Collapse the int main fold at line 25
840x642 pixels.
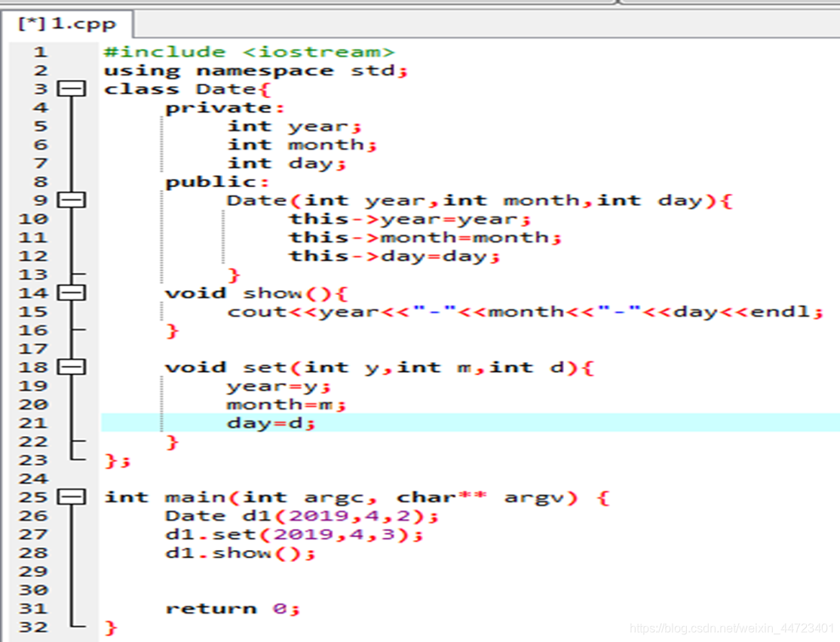[71, 496]
